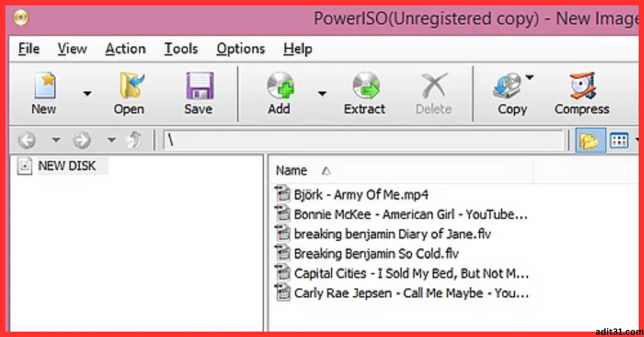Screen dimensions: 644x337
Task: Open the view mode grid icon
Action: point(619,141)
